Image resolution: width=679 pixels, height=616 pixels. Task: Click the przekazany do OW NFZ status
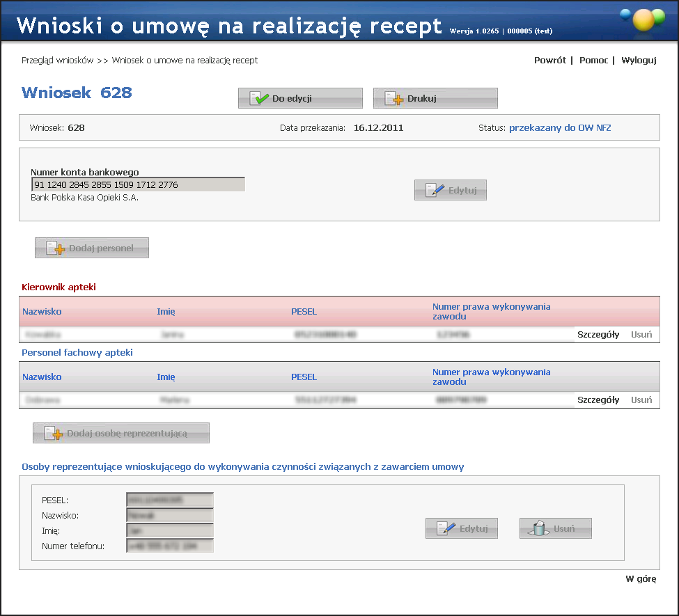(560, 128)
